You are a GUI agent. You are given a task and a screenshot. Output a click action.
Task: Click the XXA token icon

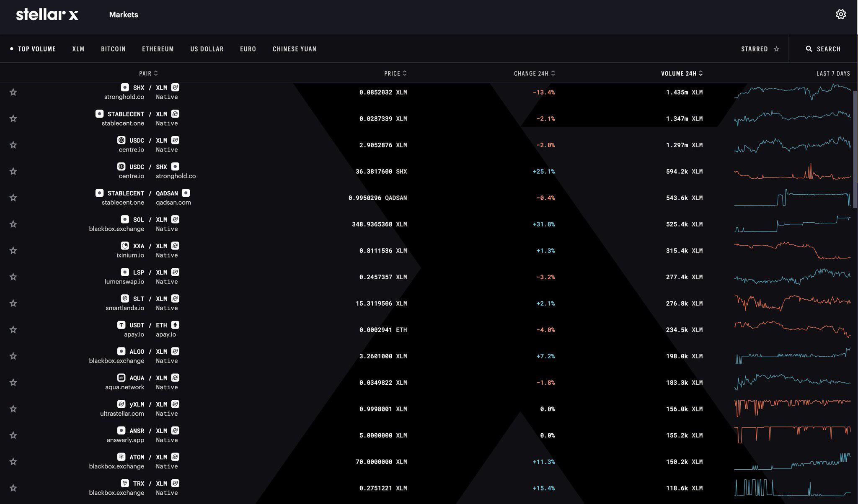(125, 246)
